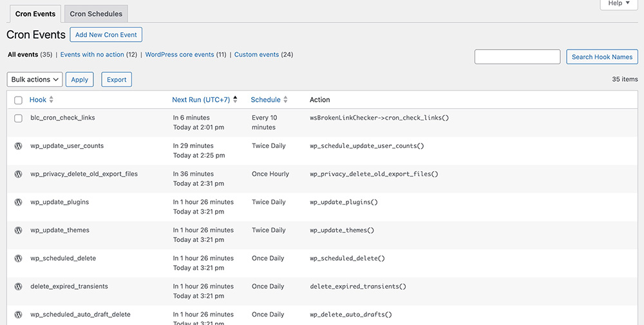
Task: Click 'Today at 2:31 pm' text
Action: pyautogui.click(x=198, y=183)
